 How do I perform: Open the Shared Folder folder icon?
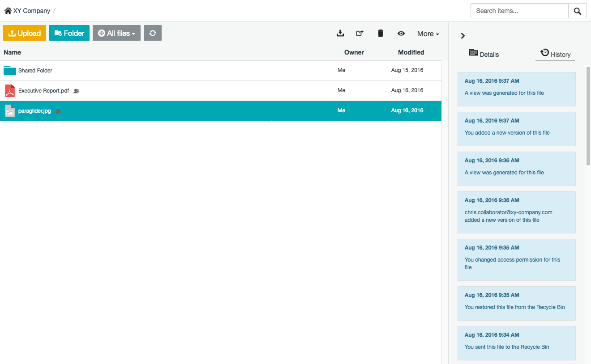click(10, 71)
